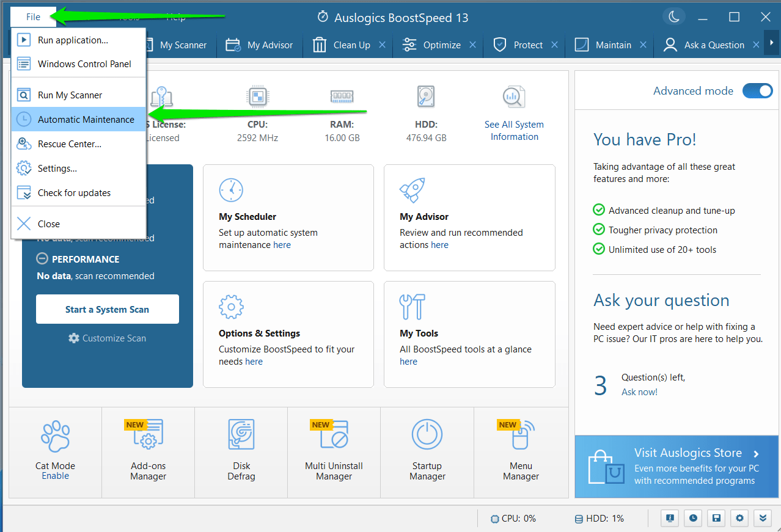Open the Customize Scan option
Viewport: 781px width, 532px height.
pyautogui.click(x=108, y=338)
